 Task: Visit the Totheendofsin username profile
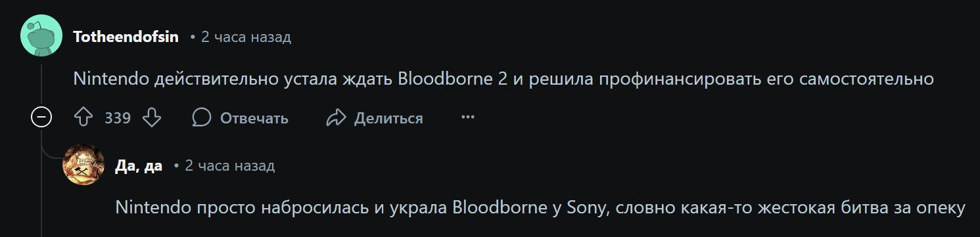126,37
